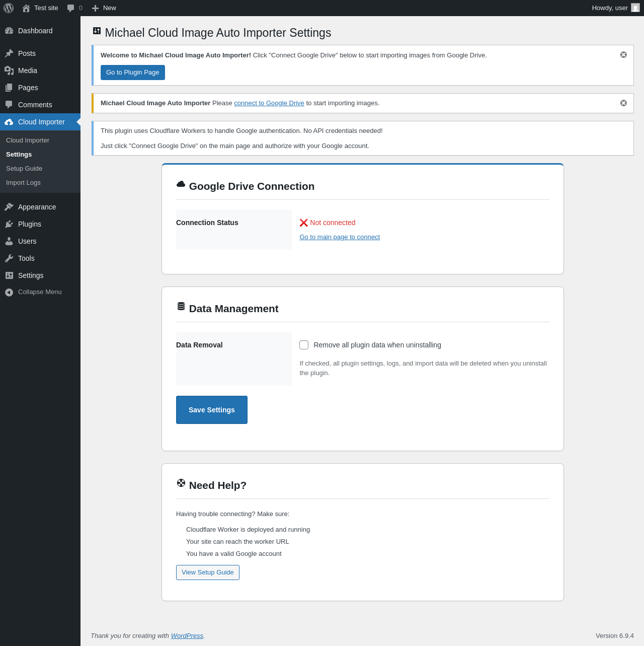Click the Go to Plugin Page button
Viewport: 644px width, 646px height.
[x=133, y=73]
